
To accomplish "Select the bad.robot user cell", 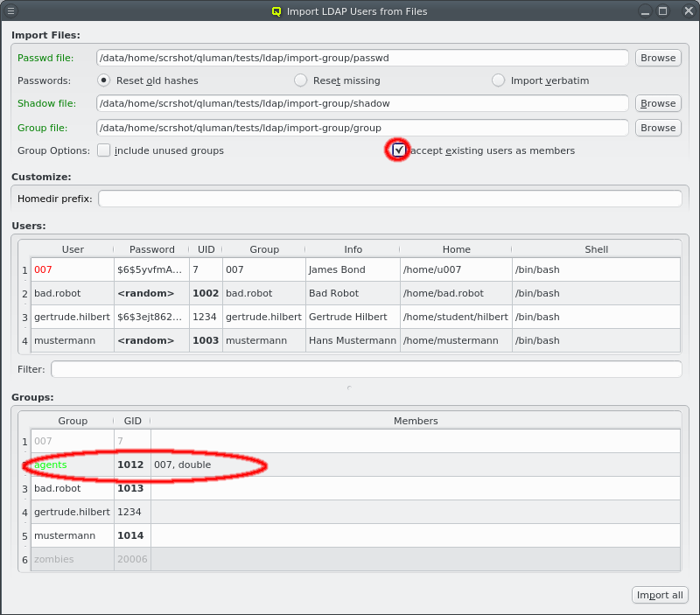I will pyautogui.click(x=73, y=293).
